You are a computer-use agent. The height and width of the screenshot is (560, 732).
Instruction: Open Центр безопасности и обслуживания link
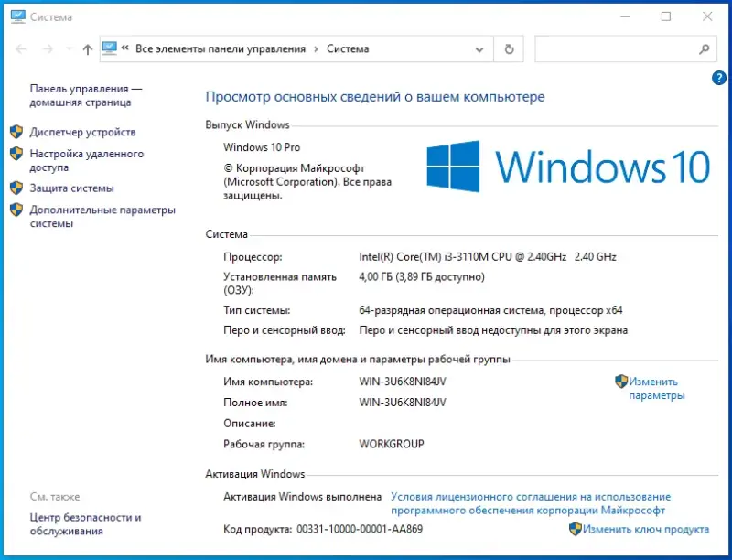[x=85, y=524]
